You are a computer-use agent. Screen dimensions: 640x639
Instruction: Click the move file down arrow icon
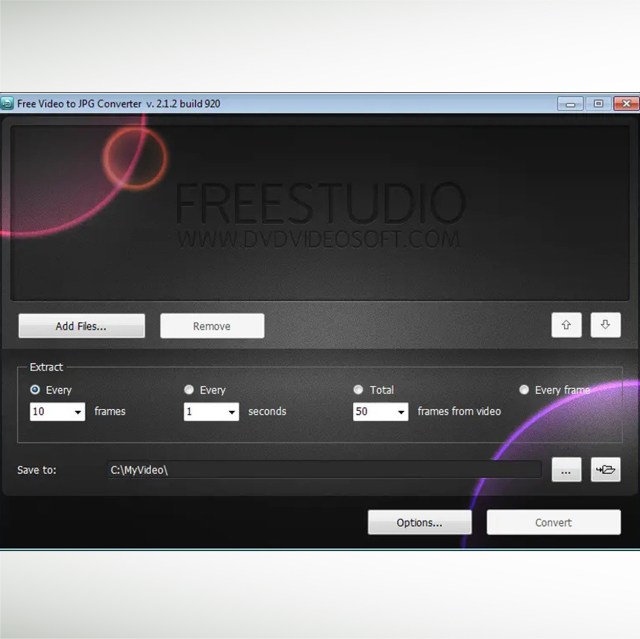pyautogui.click(x=605, y=325)
